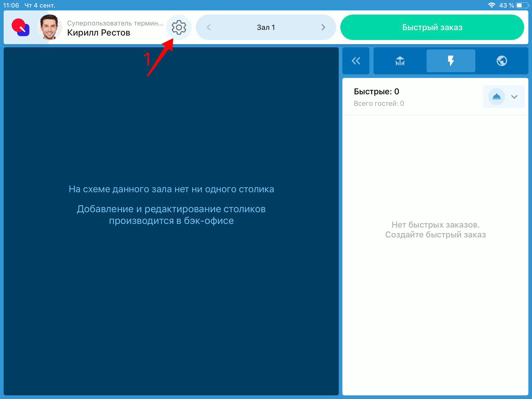Select the Зал 1 hall label
The width and height of the screenshot is (532, 399).
coord(266,27)
